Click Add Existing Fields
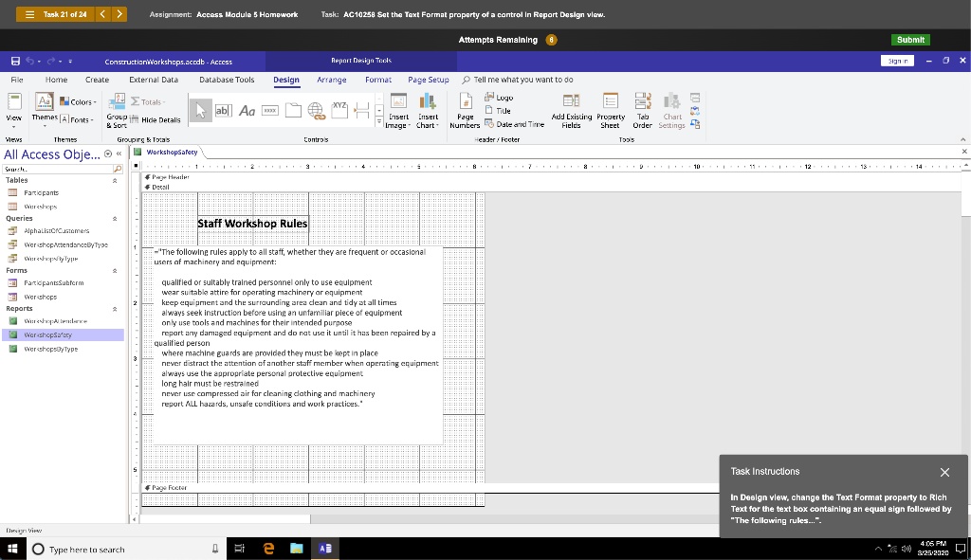Viewport: 971px width, 560px height. pos(572,111)
